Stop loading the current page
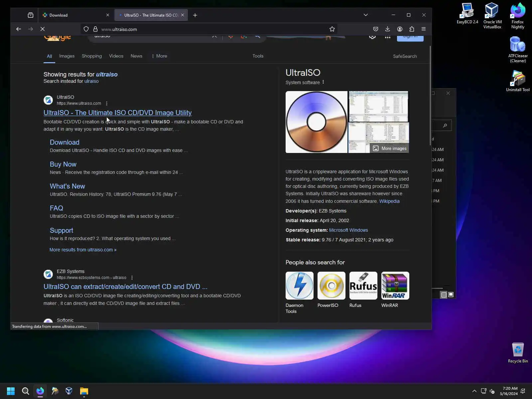 43,29
